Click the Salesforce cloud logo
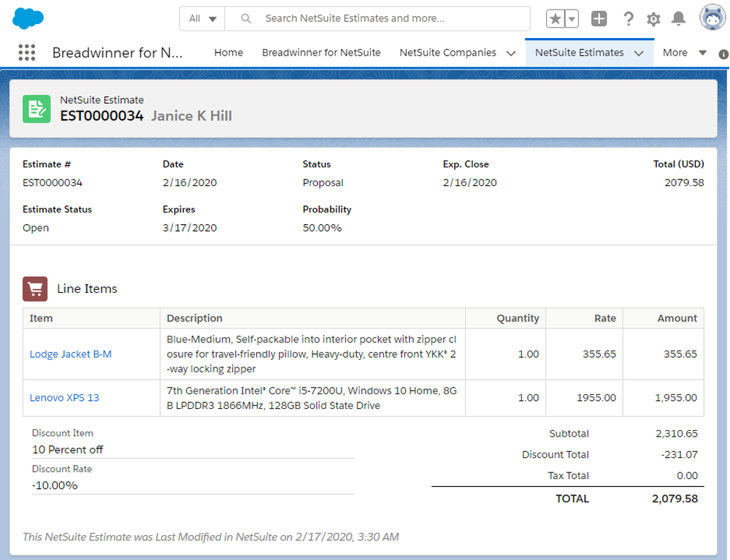This screenshot has width=730, height=560. (x=28, y=18)
